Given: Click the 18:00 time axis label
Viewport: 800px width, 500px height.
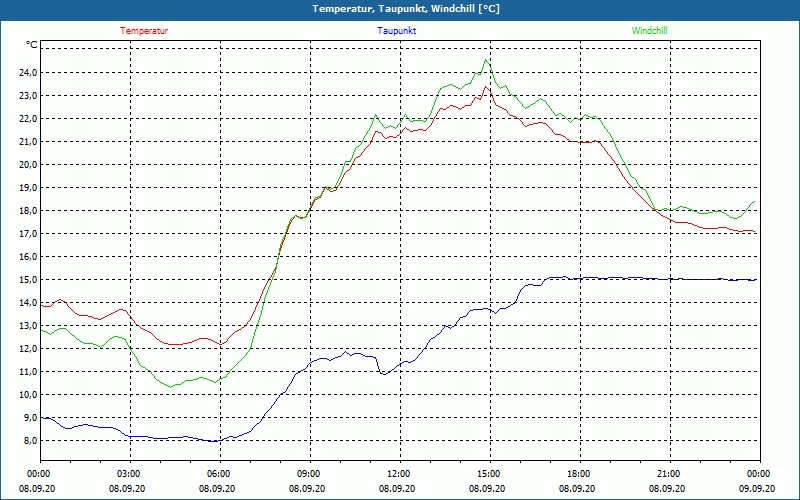Looking at the screenshot, I should click(x=580, y=474).
